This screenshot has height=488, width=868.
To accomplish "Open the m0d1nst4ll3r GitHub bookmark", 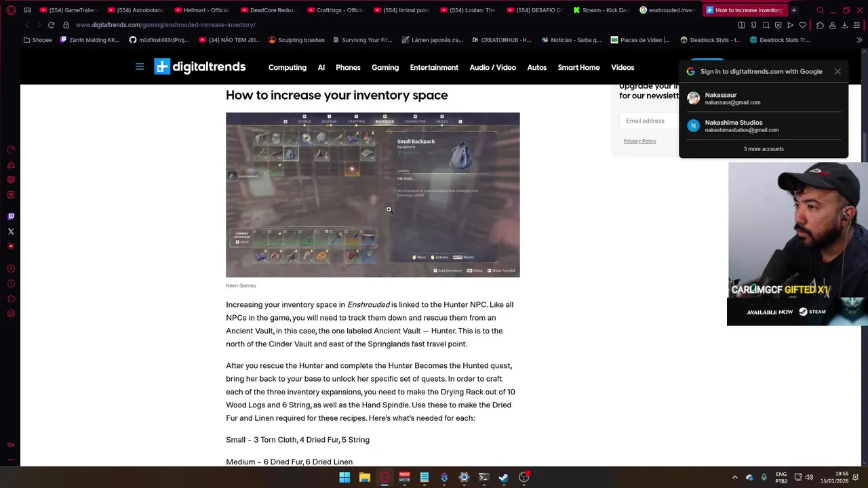I will pos(159,40).
